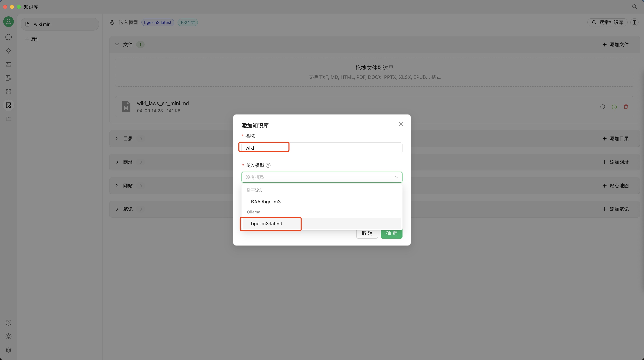Screen dimensions: 644x360
Task: Expand the 网站 section
Action: click(x=117, y=186)
